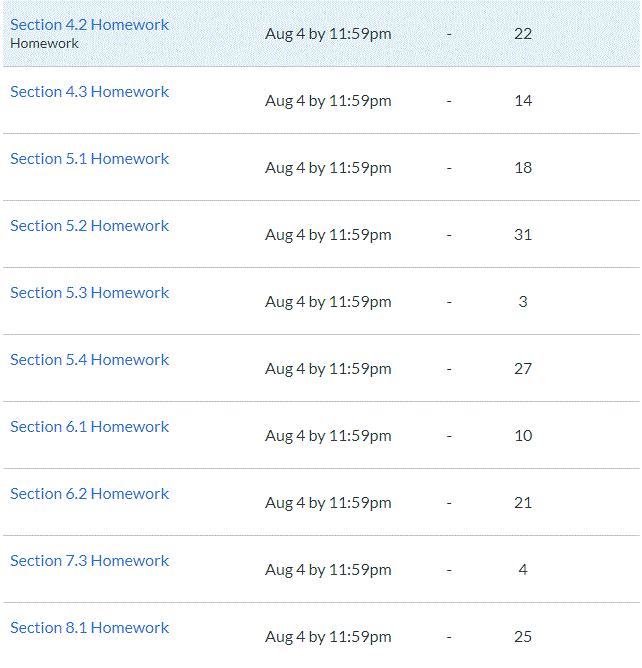Click the score dash for Section 5.3 Homework
Image resolution: width=642 pixels, height=668 pixels.
tap(449, 302)
